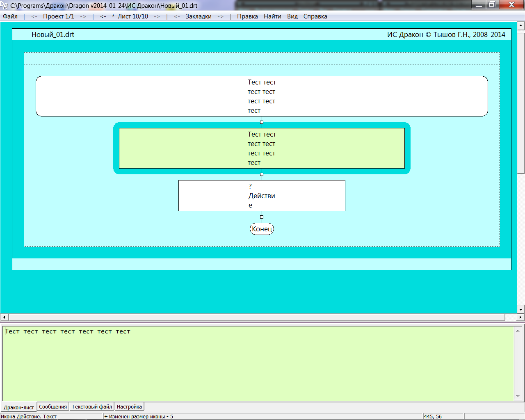Jump to next bookmark arrow
This screenshot has width=525, height=420.
pos(221,16)
